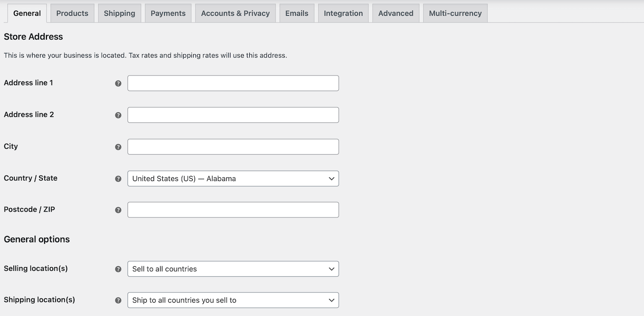Screen dimensions: 644x316
Task: Click inside the City field
Action: click(x=233, y=146)
